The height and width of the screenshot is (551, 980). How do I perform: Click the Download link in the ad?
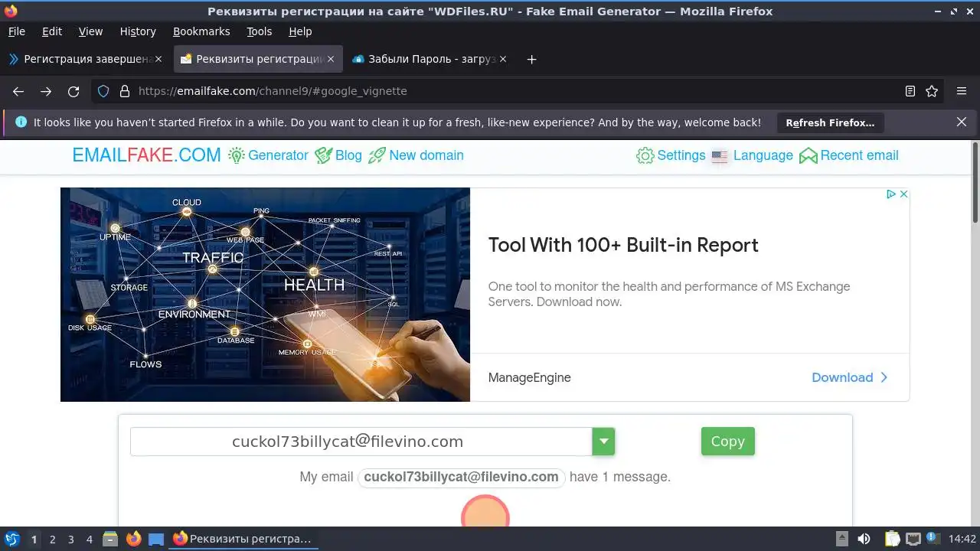click(x=850, y=377)
